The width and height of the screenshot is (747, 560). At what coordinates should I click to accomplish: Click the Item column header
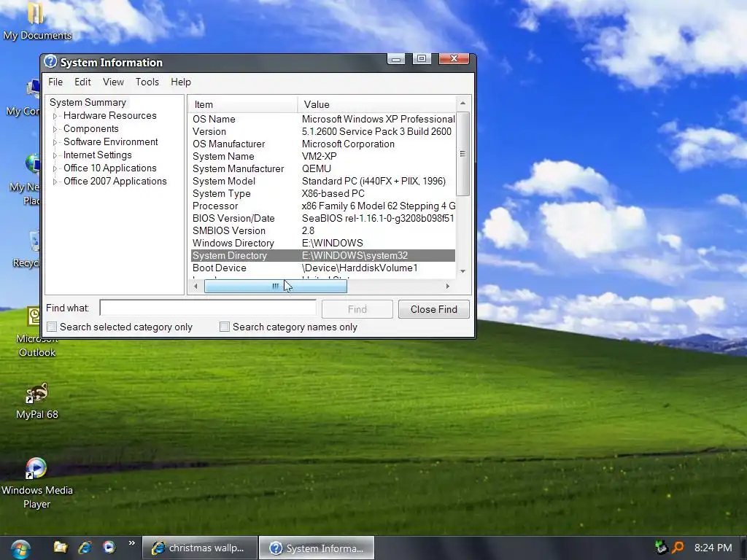(x=243, y=104)
